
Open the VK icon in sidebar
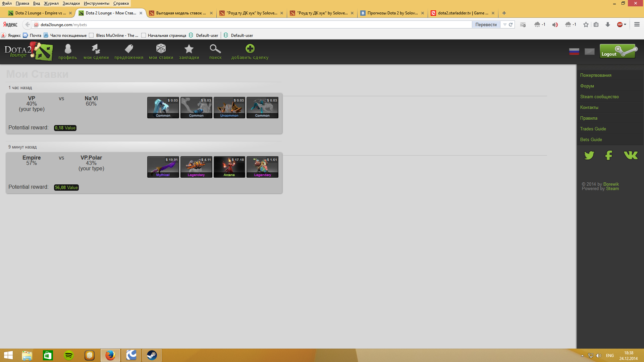[631, 155]
